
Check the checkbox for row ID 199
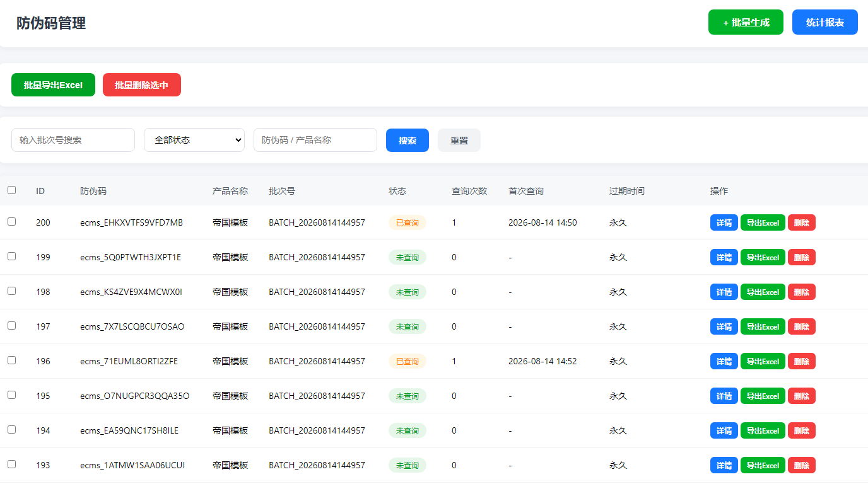[11, 256]
